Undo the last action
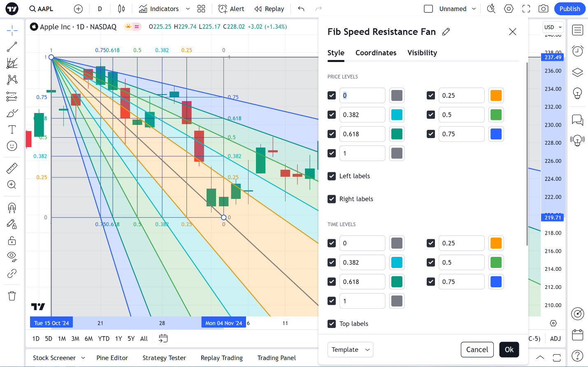 click(301, 9)
